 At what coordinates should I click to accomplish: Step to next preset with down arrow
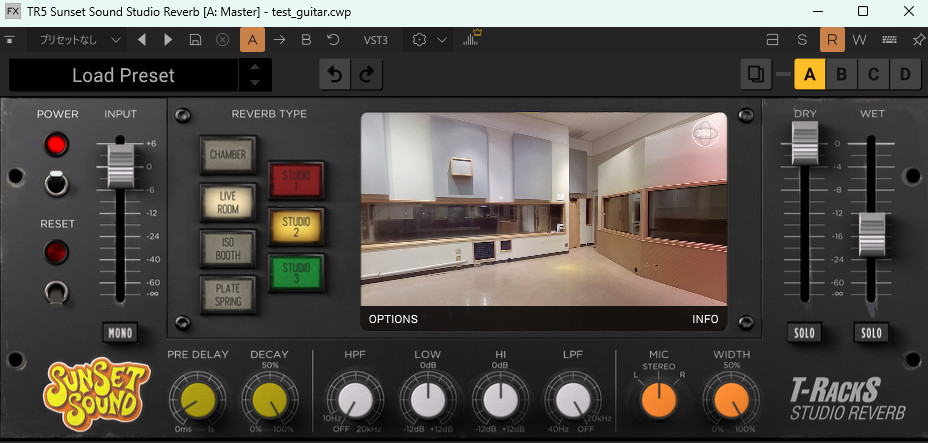(x=255, y=83)
